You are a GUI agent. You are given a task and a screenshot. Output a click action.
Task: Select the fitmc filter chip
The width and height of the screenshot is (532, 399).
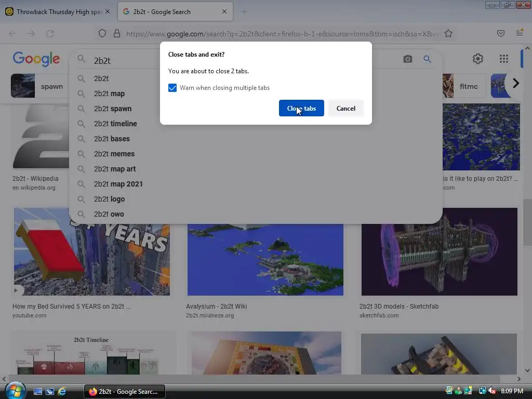(464, 86)
